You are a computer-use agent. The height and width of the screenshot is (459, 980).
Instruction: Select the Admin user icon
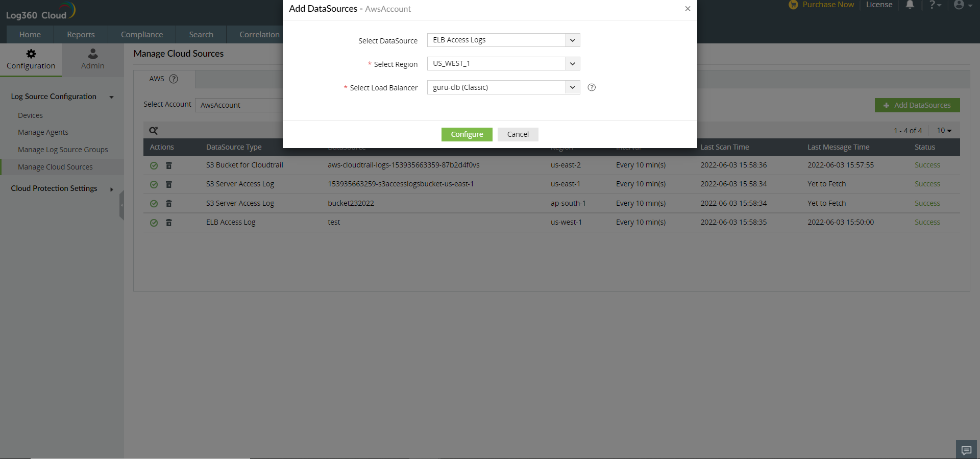tap(93, 54)
